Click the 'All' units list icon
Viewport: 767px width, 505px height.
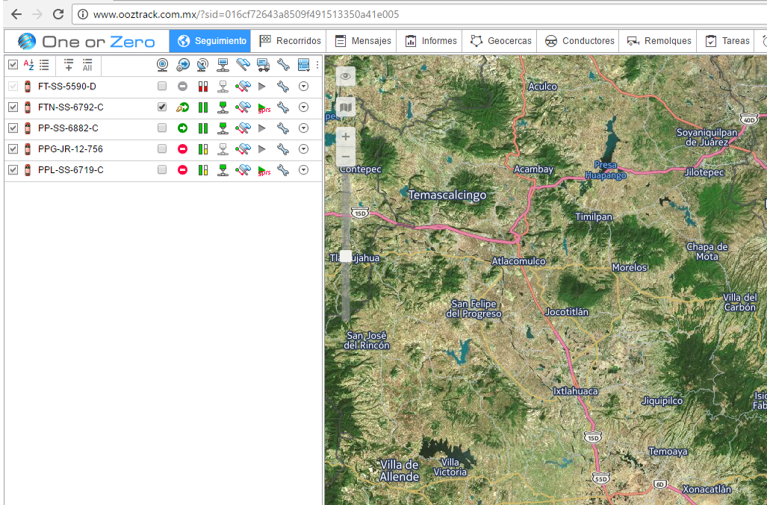tap(88, 65)
